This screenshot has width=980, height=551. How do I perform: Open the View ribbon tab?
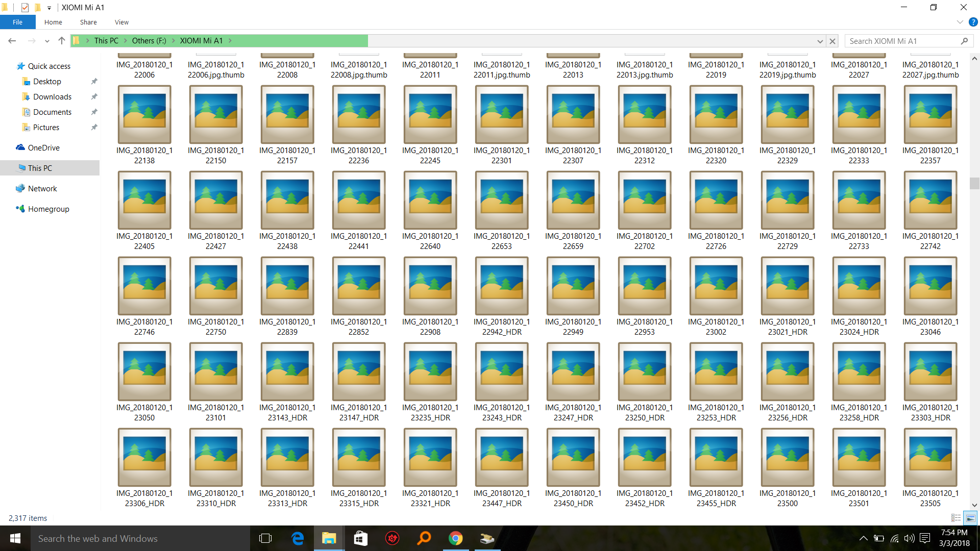[121, 22]
